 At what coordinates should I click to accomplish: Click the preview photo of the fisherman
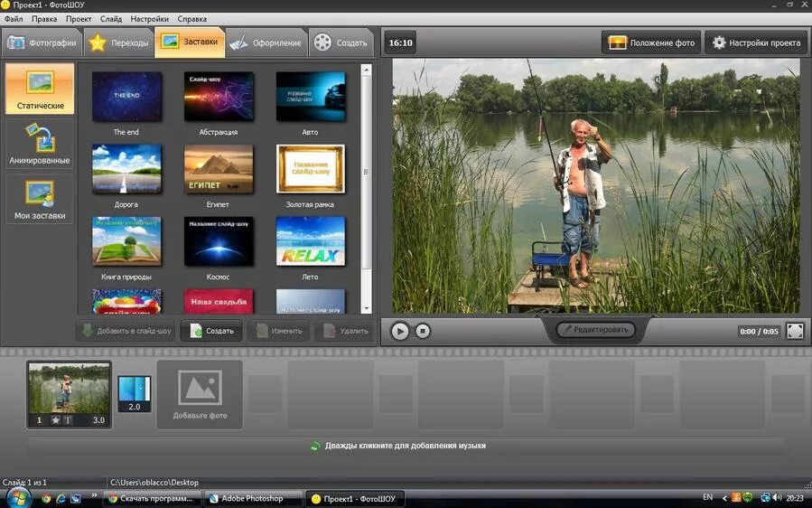[x=596, y=185]
